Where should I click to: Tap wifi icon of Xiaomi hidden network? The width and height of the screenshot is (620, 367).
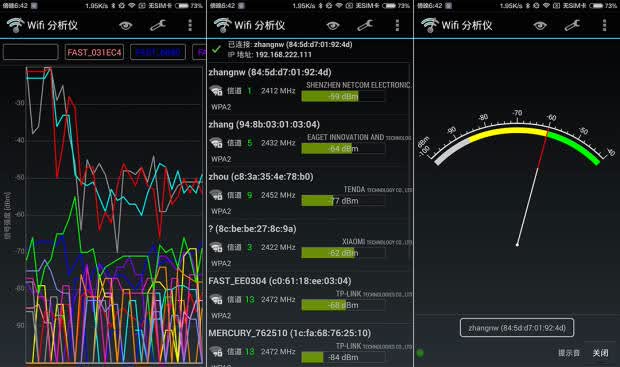pyautogui.click(x=216, y=247)
